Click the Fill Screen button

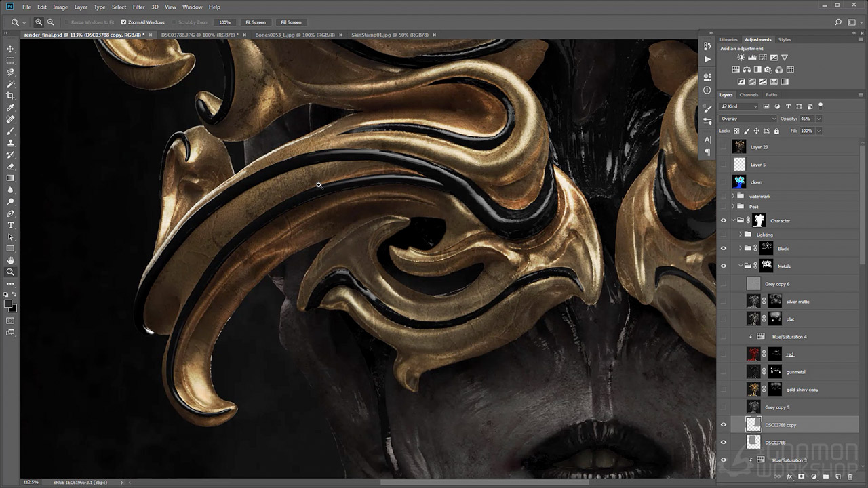tap(291, 22)
